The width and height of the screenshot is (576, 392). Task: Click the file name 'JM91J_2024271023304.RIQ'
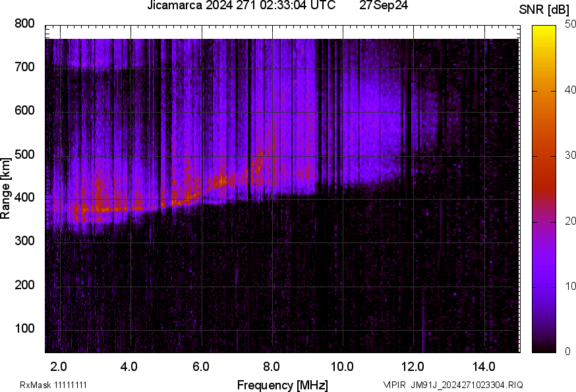(467, 385)
